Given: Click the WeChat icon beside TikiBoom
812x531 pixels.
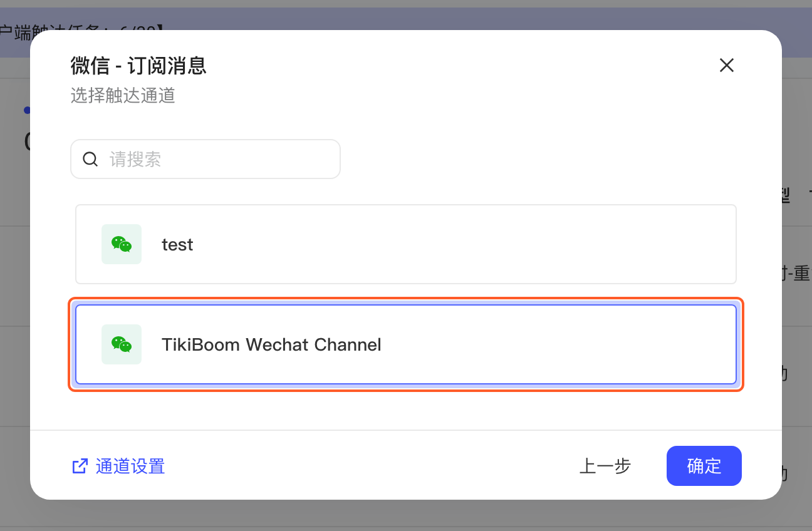Looking at the screenshot, I should point(122,344).
